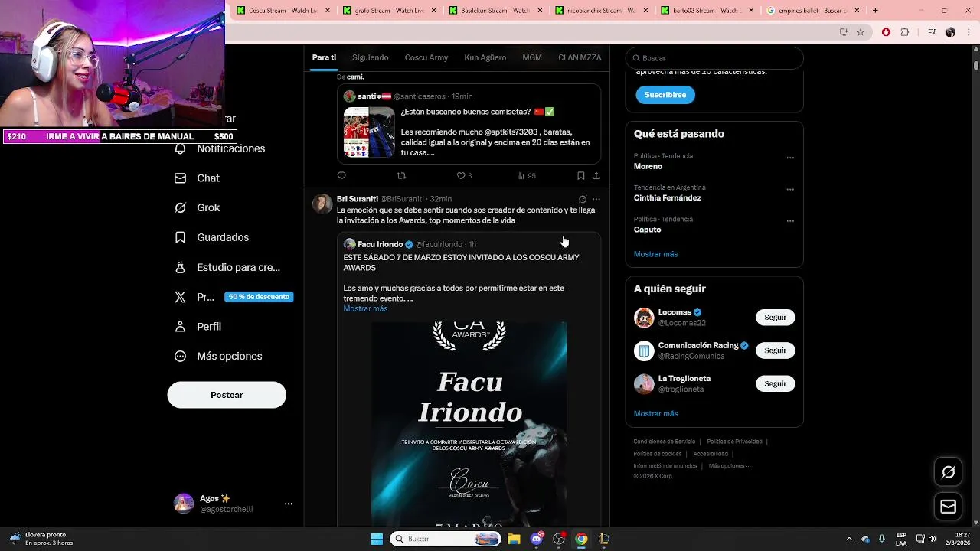
Task: Share the santi camisetas post
Action: (596, 176)
